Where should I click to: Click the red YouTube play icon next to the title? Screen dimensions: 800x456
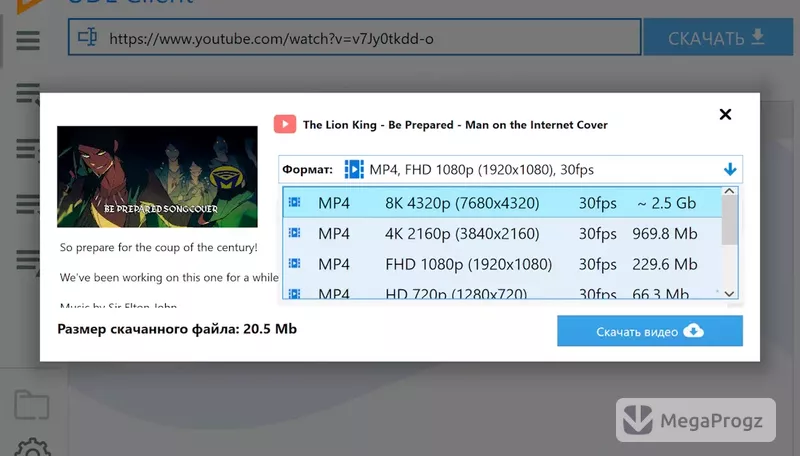[x=285, y=124]
